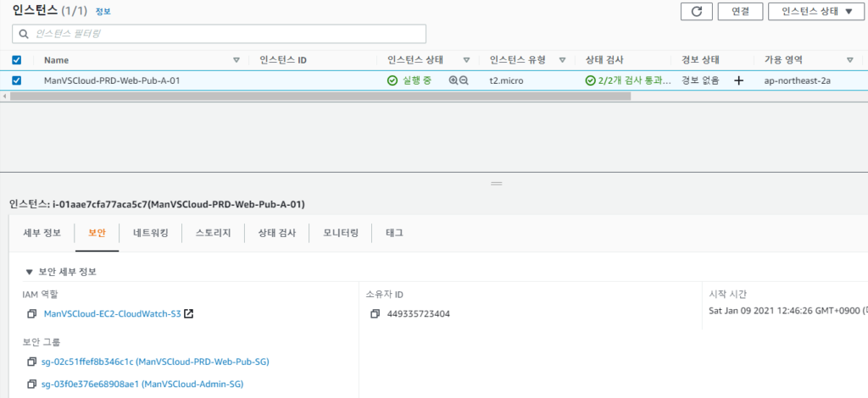Screen dimensions: 868x398
Task: Click the 인스턴스 필터링 search field
Action: coord(219,34)
